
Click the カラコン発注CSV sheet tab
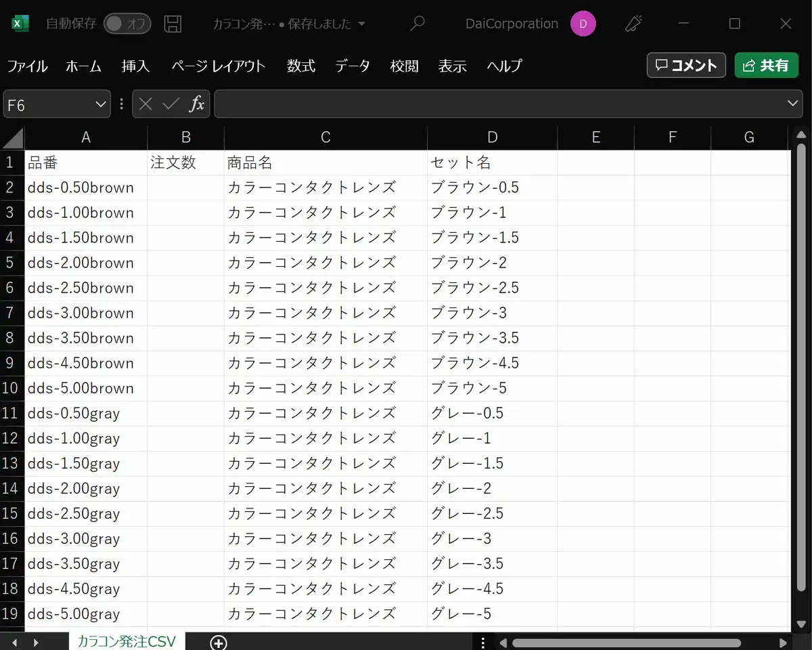coord(127,642)
